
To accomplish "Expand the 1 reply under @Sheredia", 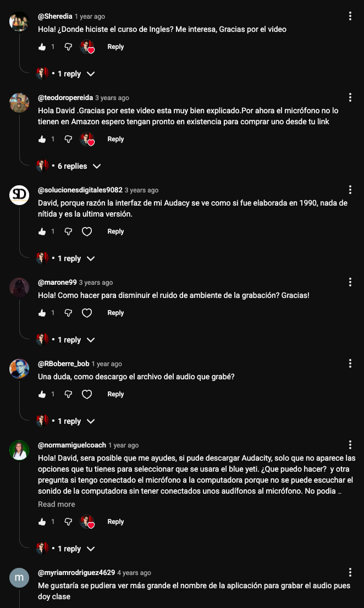I will tap(65, 74).
